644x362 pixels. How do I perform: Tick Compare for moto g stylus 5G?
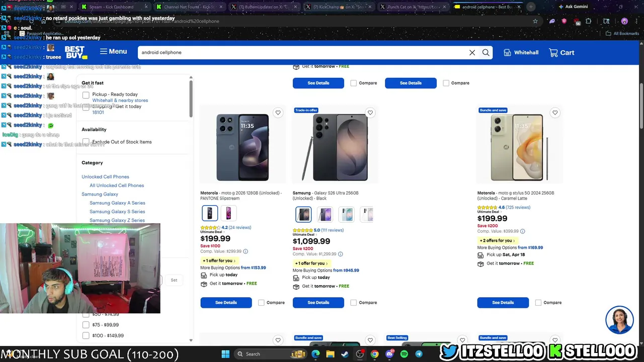click(538, 303)
